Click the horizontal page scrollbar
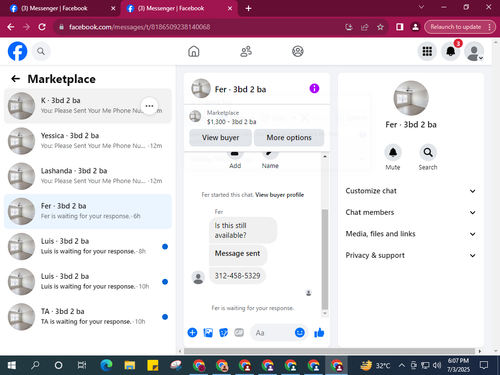 coord(329,351)
